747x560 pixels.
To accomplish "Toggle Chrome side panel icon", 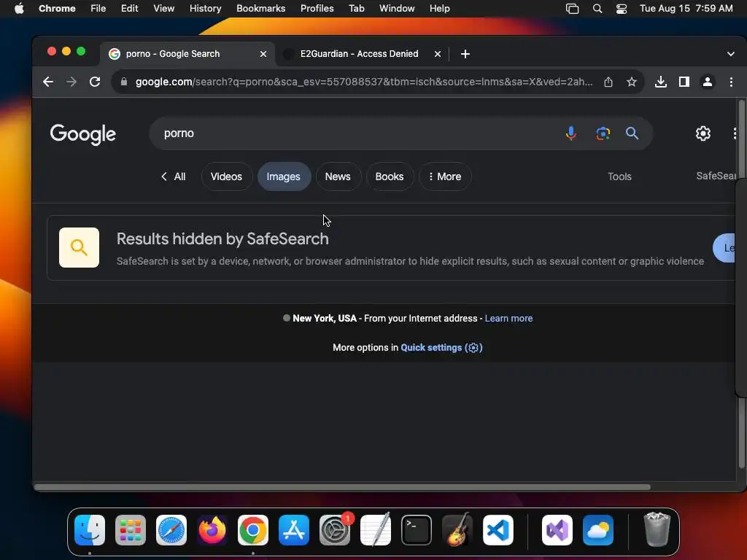I will (x=684, y=82).
